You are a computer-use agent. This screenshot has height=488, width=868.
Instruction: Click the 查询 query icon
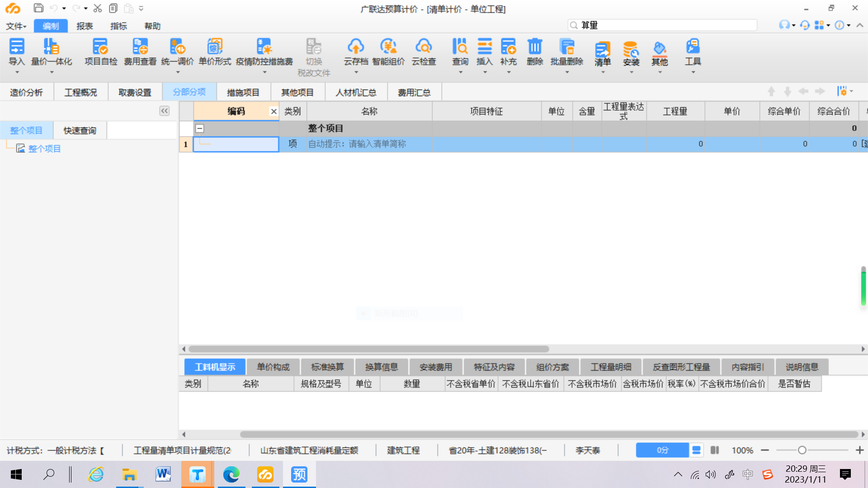[460, 47]
